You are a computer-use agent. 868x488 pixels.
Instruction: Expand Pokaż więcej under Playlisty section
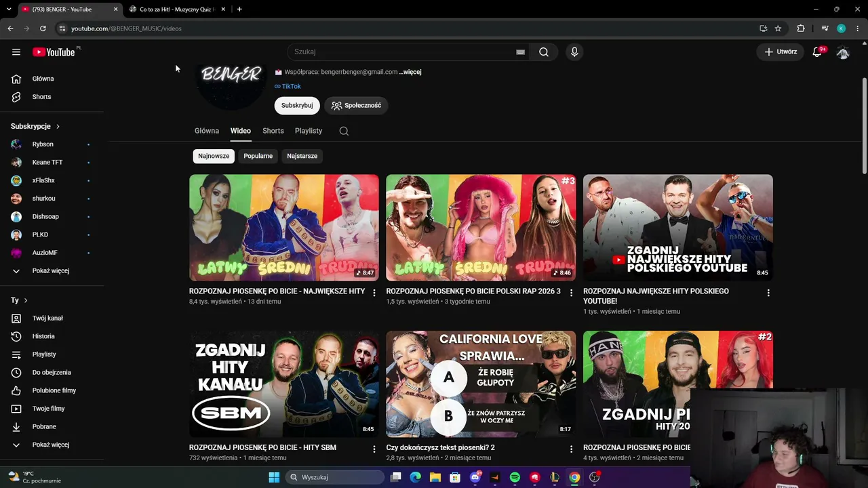click(x=52, y=445)
